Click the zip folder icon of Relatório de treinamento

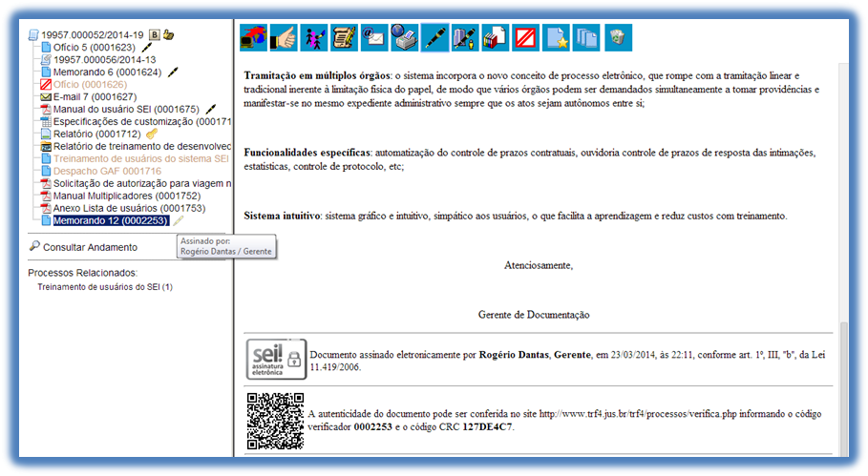tap(46, 147)
